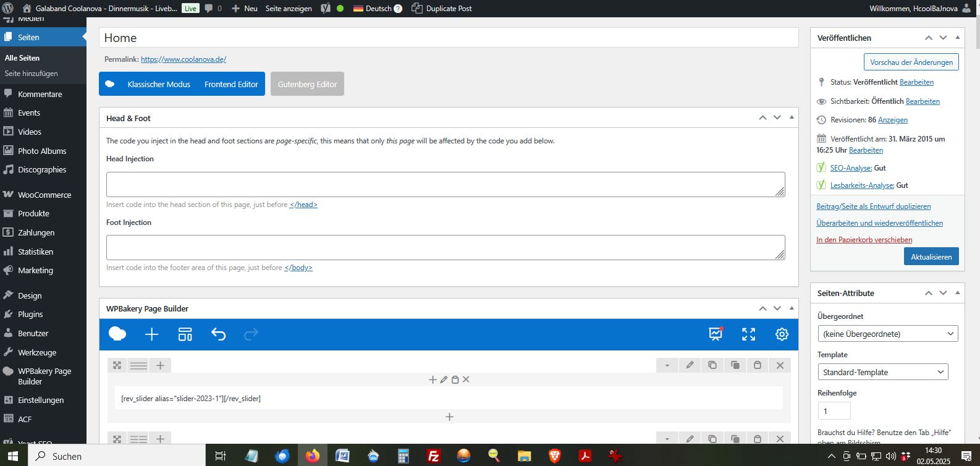
Task: Click Vorschau der Änderungen button
Action: coord(911,62)
